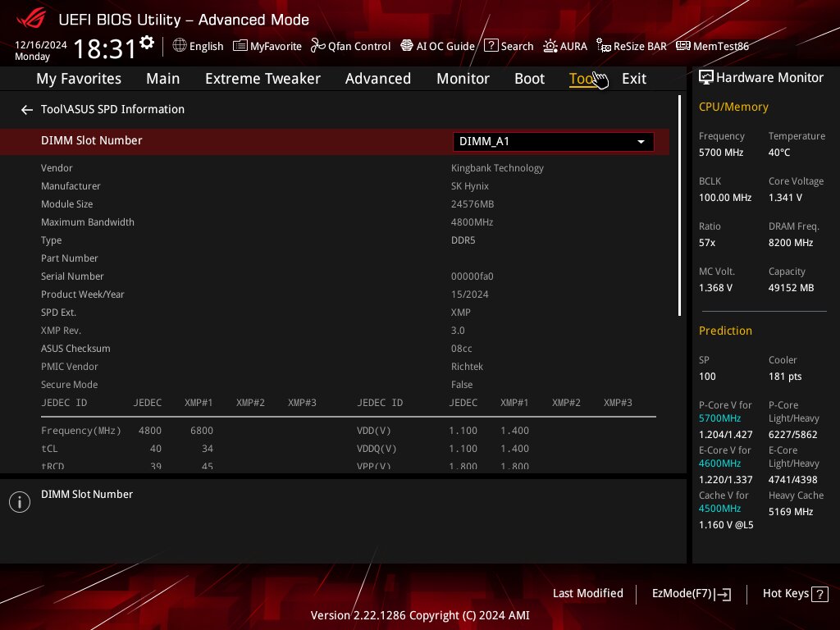
Task: Click the English language label
Action: tap(206, 47)
